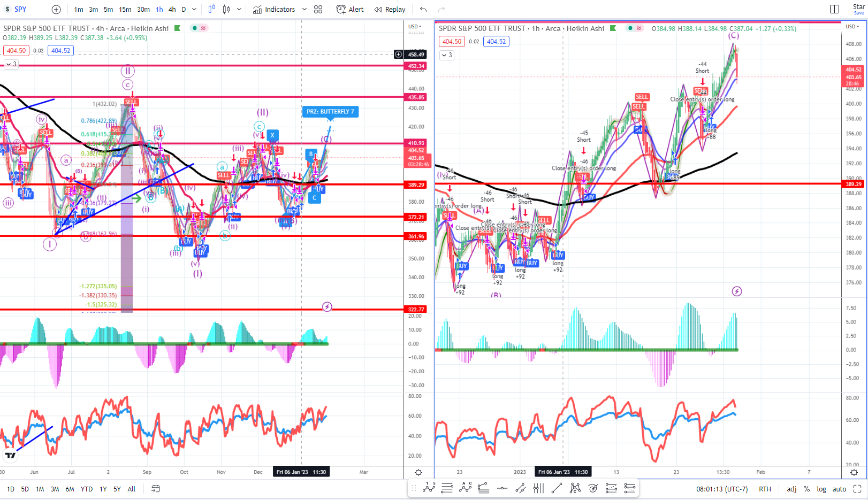Screen dimensions: 868x500
Task: Toggle auto scale
Action: (x=839, y=489)
